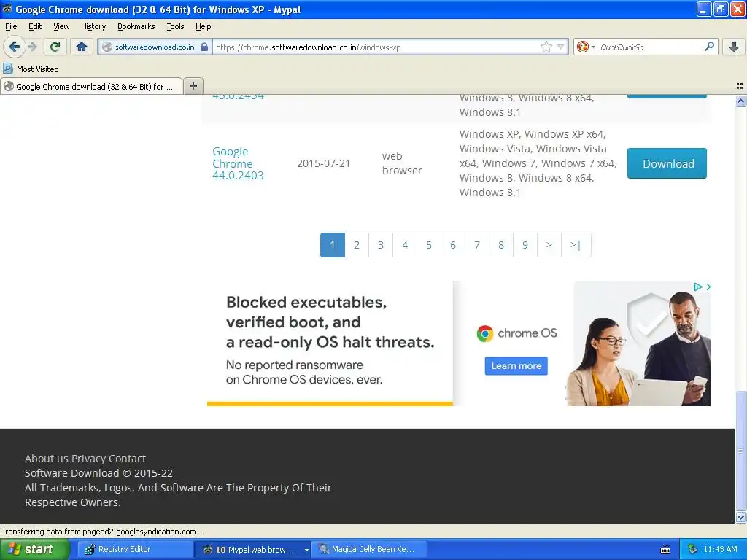Go to next page arrow
Screen dimensions: 747x560
pos(549,245)
